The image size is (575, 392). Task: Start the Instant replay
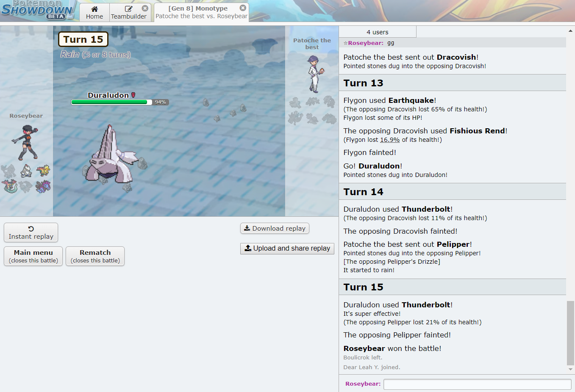coord(31,232)
